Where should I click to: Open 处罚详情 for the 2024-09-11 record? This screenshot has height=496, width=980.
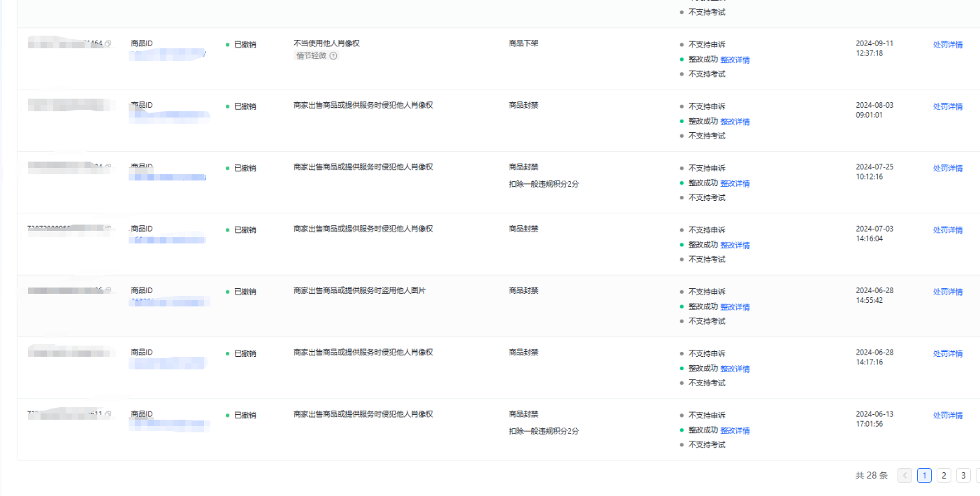coord(947,45)
